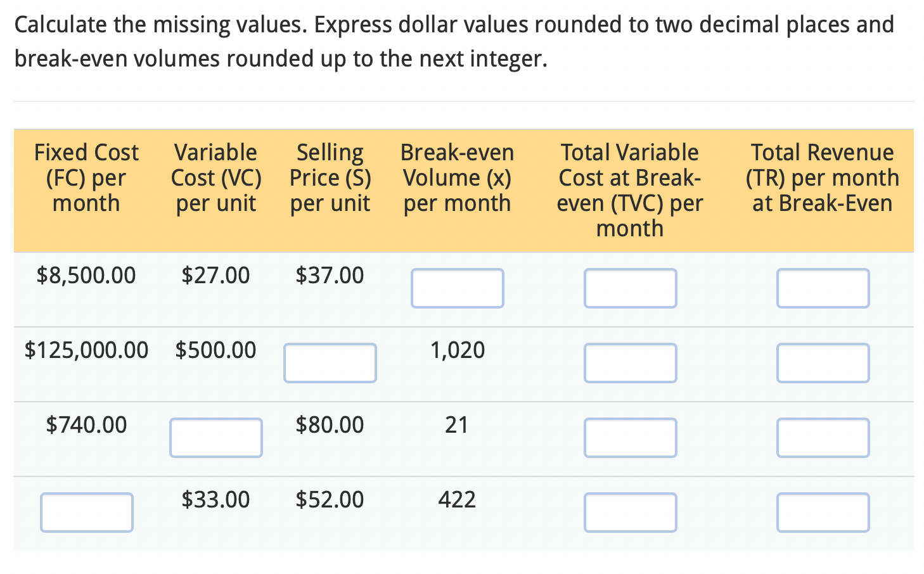
Task: Click the Selling Price input for the $125,000 row
Action: 330,362
